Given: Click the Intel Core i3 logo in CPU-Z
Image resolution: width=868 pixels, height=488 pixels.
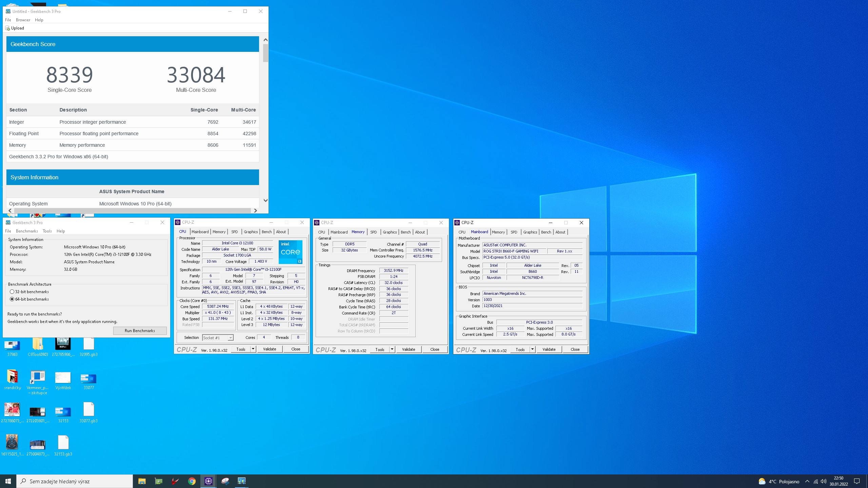Looking at the screenshot, I should coord(290,252).
